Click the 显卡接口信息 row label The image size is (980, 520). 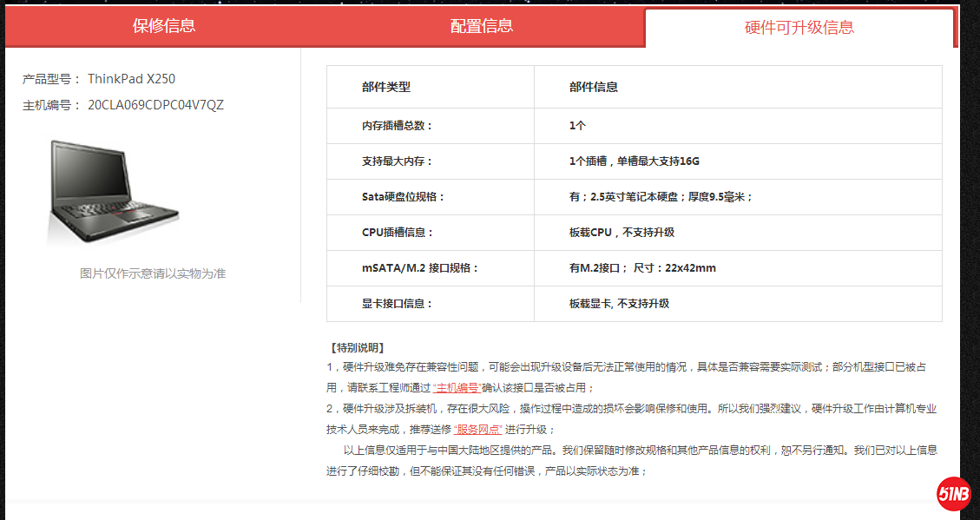click(x=397, y=304)
